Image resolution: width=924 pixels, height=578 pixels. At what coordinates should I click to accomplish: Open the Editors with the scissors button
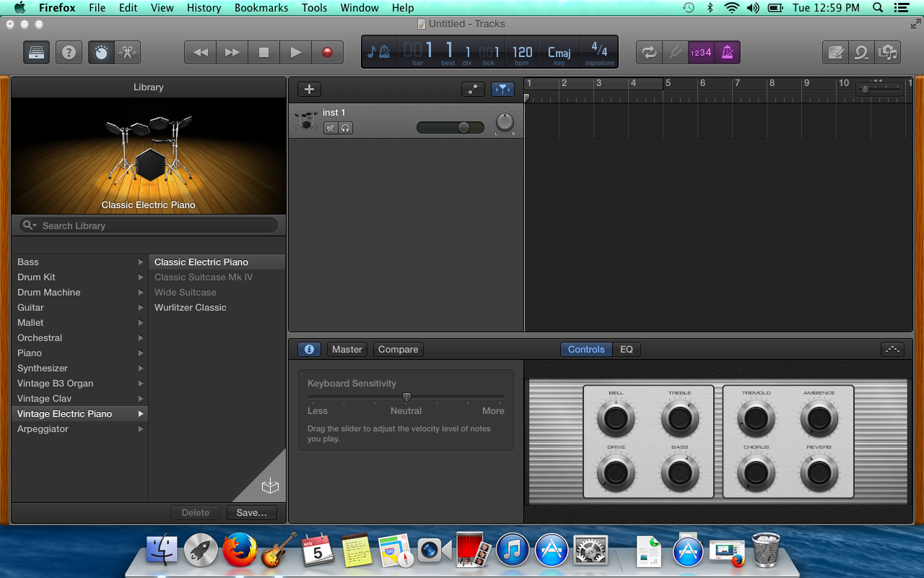(x=127, y=53)
